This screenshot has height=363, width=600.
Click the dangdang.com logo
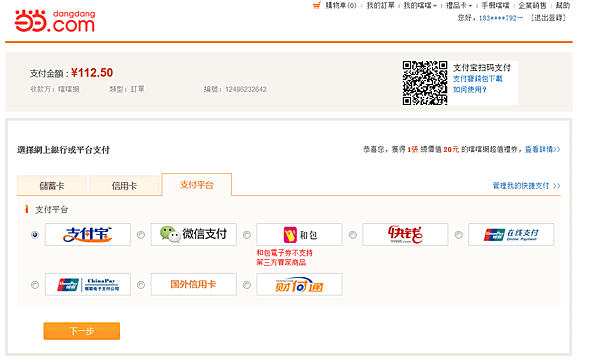pyautogui.click(x=55, y=21)
